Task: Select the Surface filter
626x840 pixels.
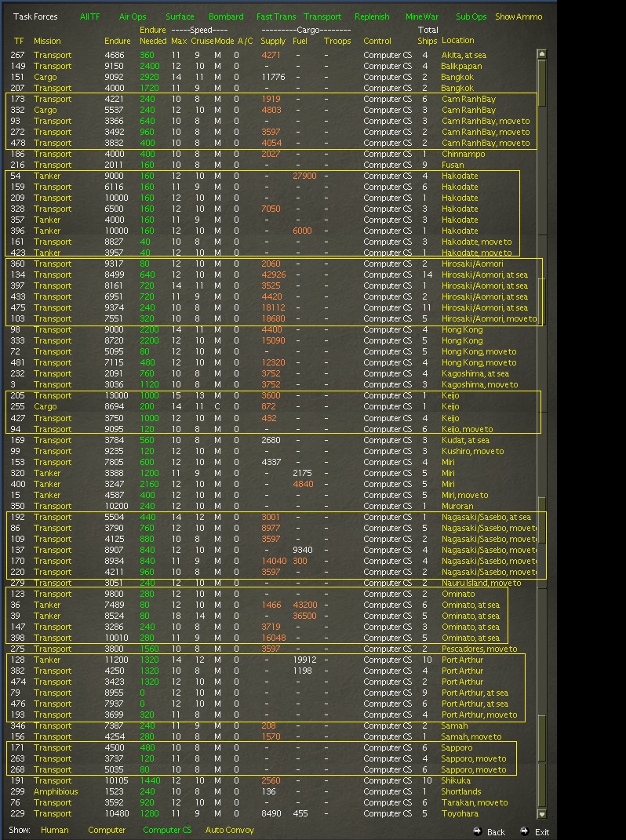Action: [180, 16]
